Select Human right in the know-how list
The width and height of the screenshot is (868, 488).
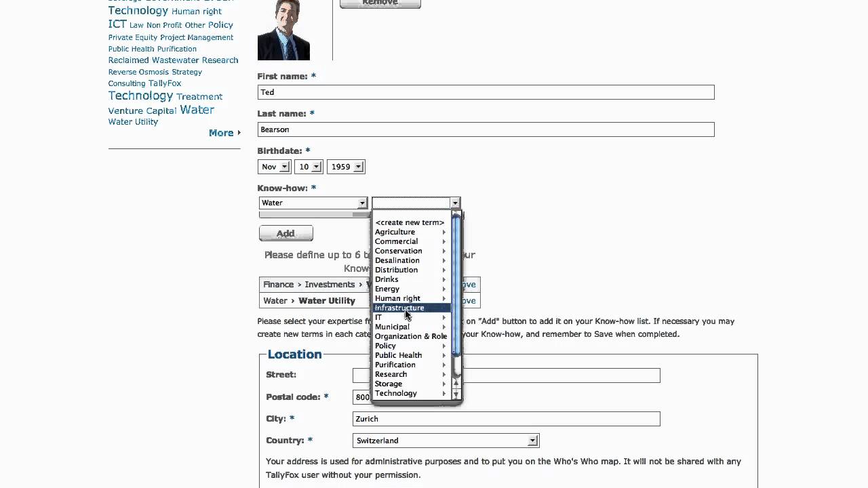(397, 298)
